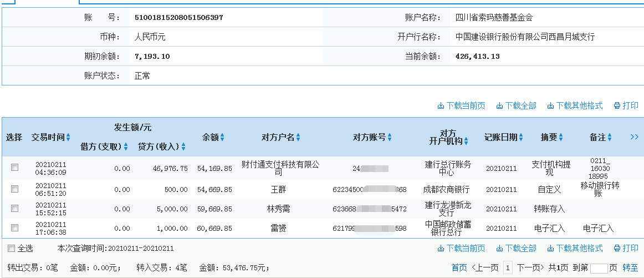Click the top 打印 printer icon

617,106
